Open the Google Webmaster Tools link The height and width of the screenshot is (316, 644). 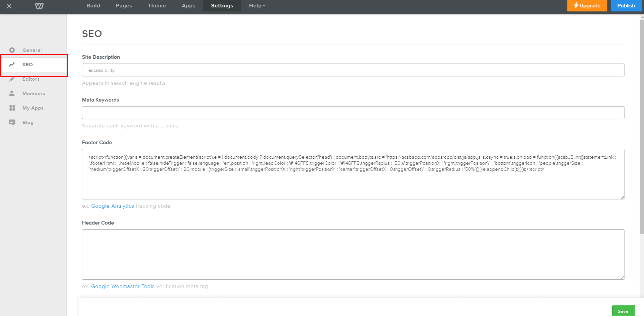[123, 286]
